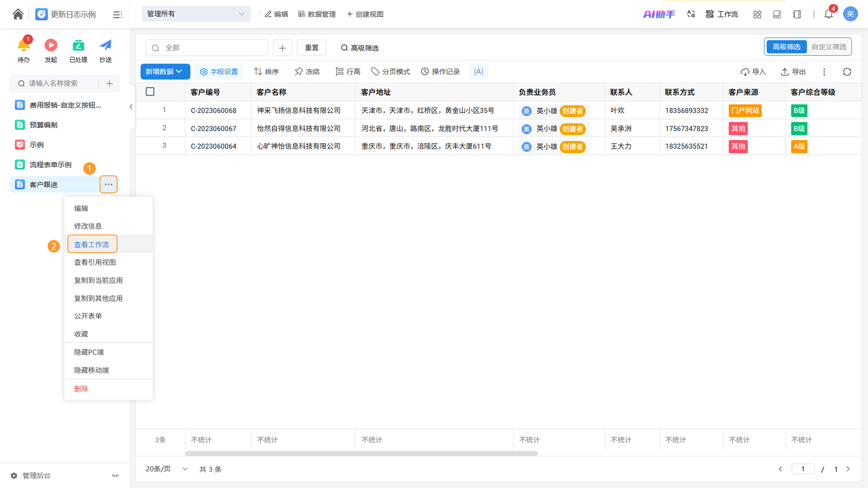
Task: Click 冻结 toolbar item
Action: [x=307, y=72]
